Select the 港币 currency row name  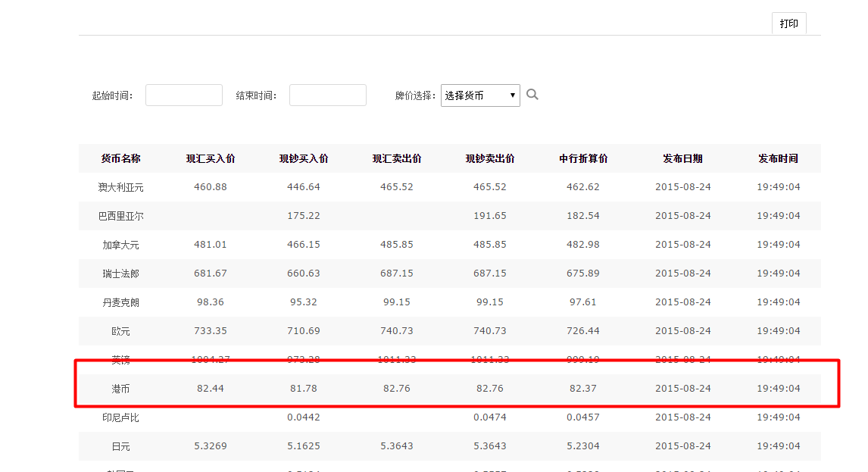click(x=120, y=389)
